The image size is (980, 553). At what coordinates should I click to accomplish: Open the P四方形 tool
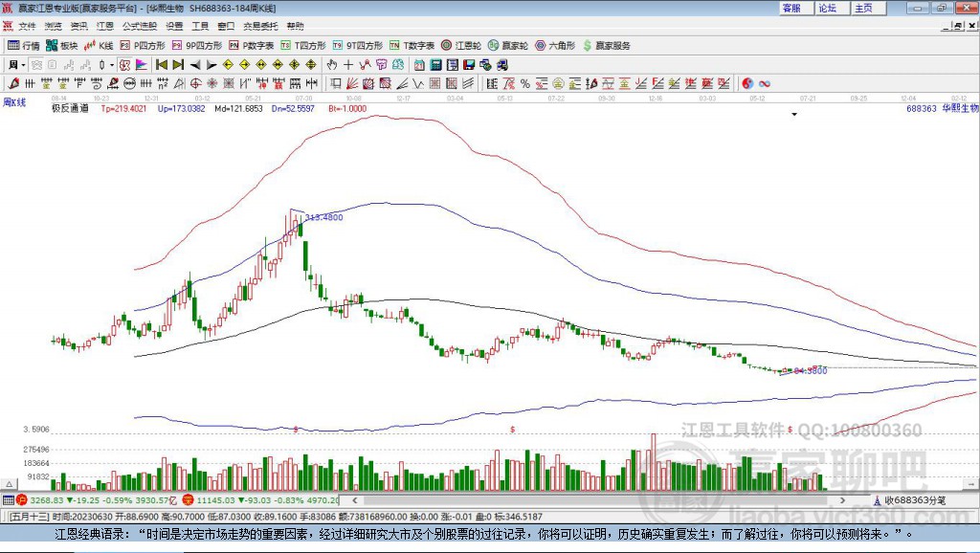click(x=143, y=46)
